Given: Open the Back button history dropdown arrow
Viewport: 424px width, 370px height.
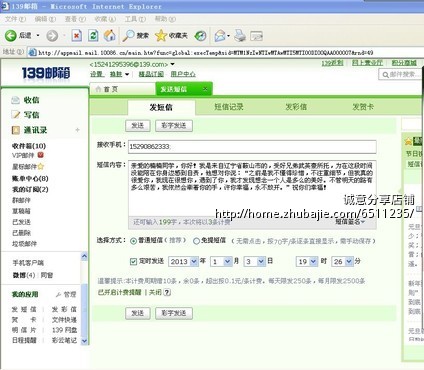Looking at the screenshot, I should [38, 35].
